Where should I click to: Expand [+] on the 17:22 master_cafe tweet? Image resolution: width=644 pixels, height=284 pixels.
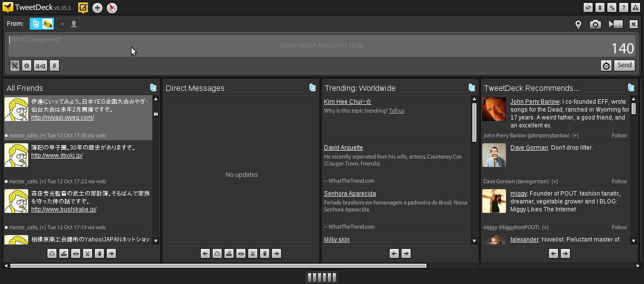coord(43,181)
